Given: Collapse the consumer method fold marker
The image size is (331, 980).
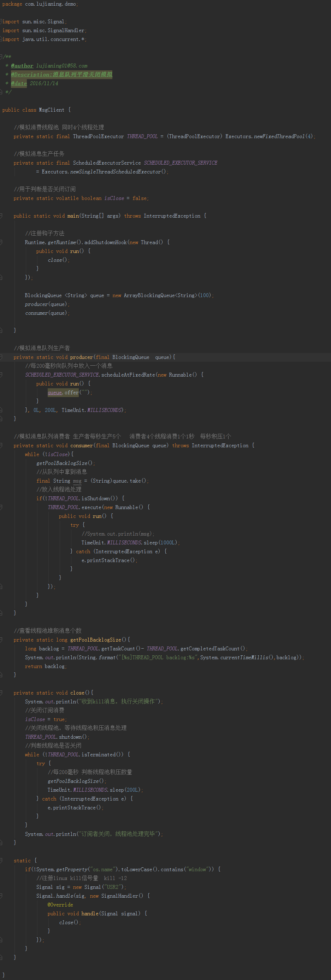Looking at the screenshot, I should pyautogui.click(x=1, y=445).
